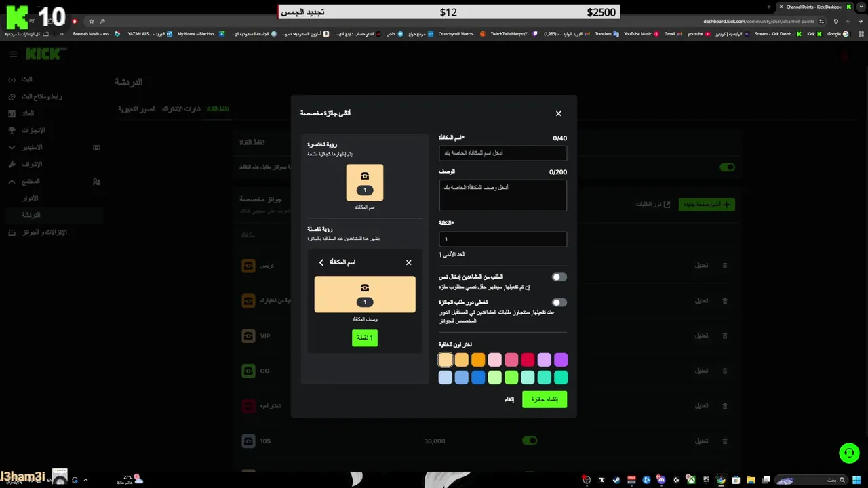Click the studio film icon in sidebar
This screenshot has height=488, width=868.
(96, 147)
